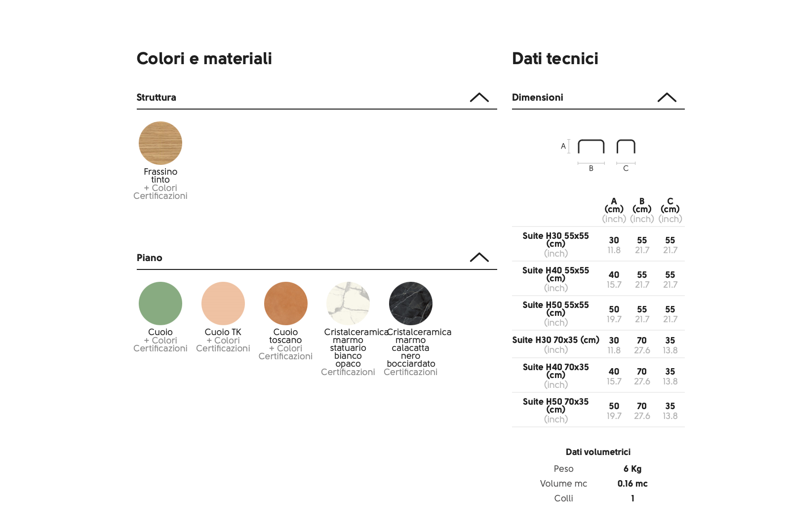Click the dimensions A-B-C diagram
This screenshot has height=532, width=788.
[x=598, y=153]
